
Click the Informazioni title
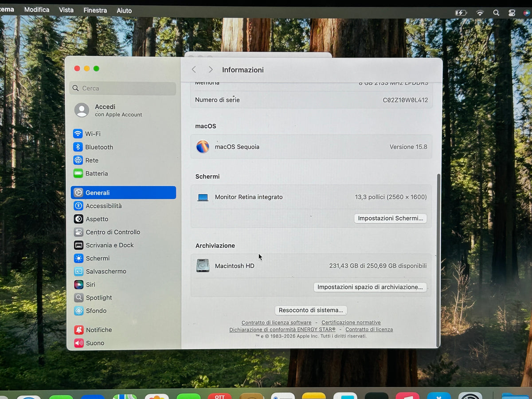pyautogui.click(x=243, y=70)
